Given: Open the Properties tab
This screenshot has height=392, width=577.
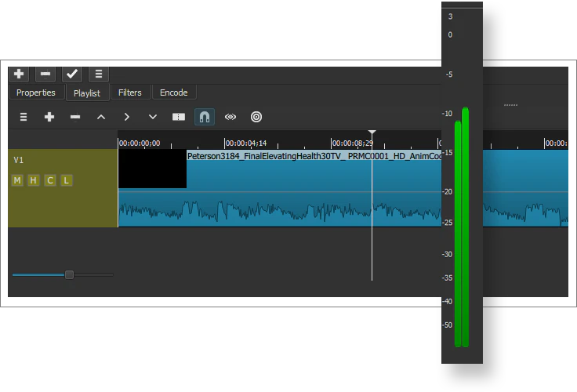Looking at the screenshot, I should (36, 93).
